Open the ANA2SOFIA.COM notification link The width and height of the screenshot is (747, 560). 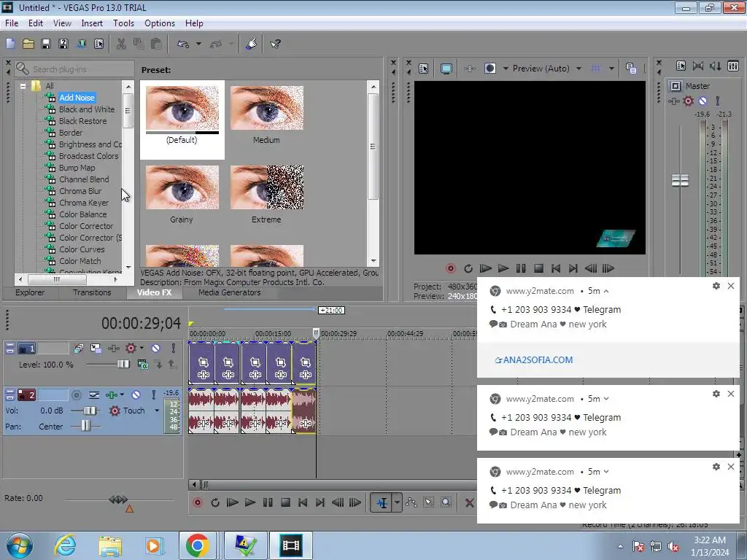point(533,360)
